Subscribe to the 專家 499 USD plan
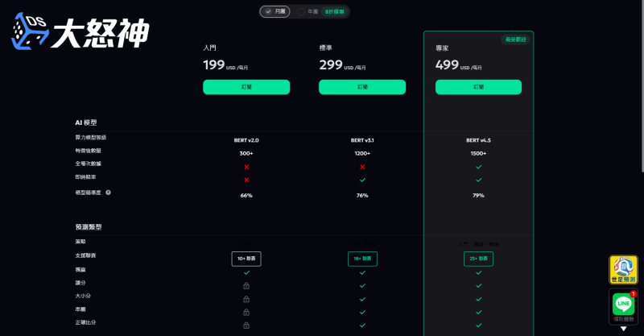This screenshot has height=336, width=644. pos(478,87)
